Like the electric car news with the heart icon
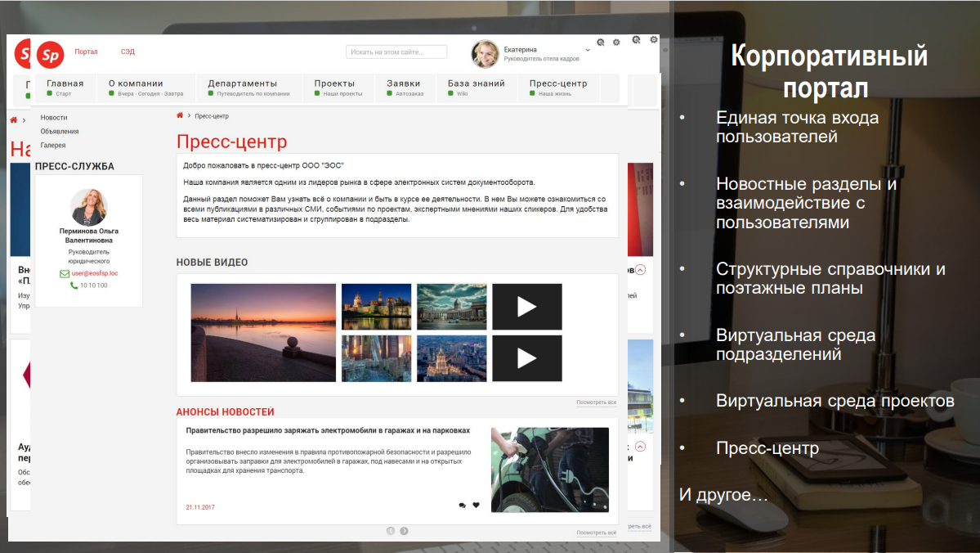This screenshot has height=553, width=980. pos(477,505)
